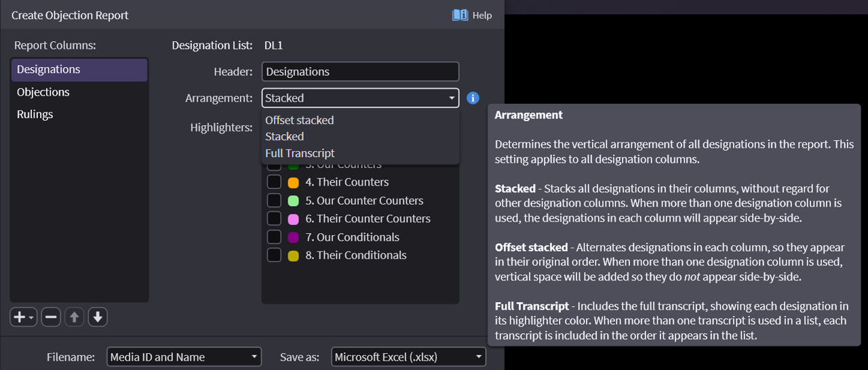Image resolution: width=868 pixels, height=370 pixels.
Task: Click the blue Arrangement info icon
Action: click(473, 98)
